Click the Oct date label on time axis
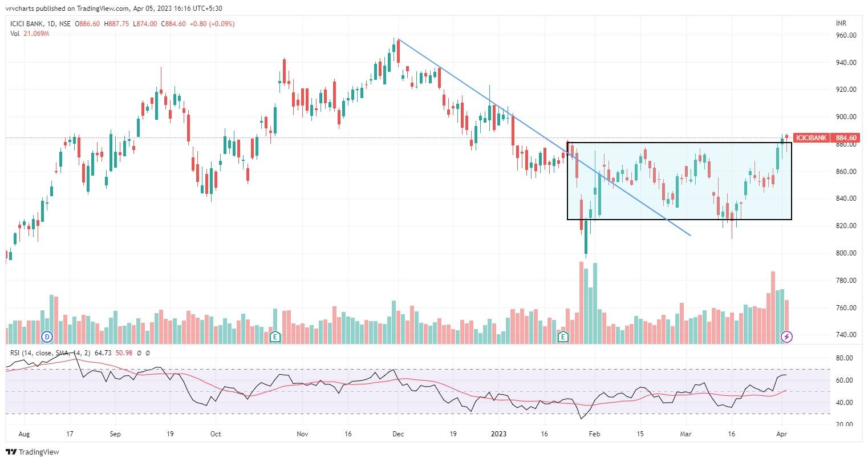Image resolution: width=868 pixels, height=462 pixels. point(216,434)
